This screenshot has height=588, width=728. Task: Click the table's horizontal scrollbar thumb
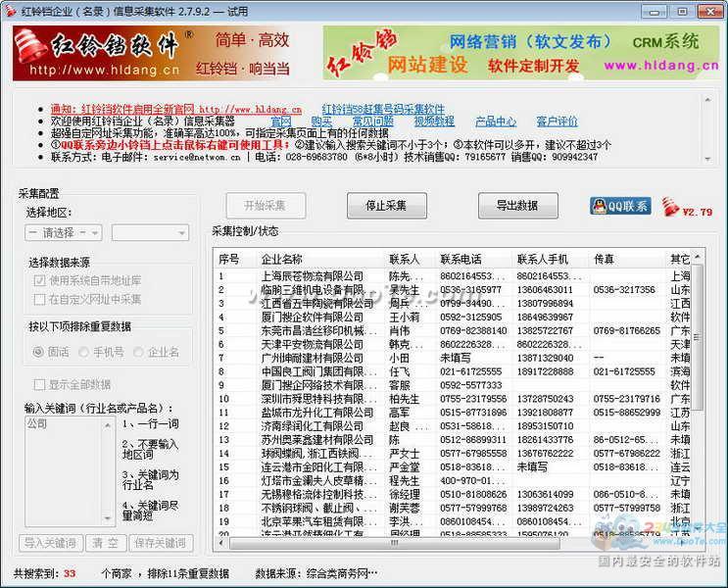click(x=395, y=543)
